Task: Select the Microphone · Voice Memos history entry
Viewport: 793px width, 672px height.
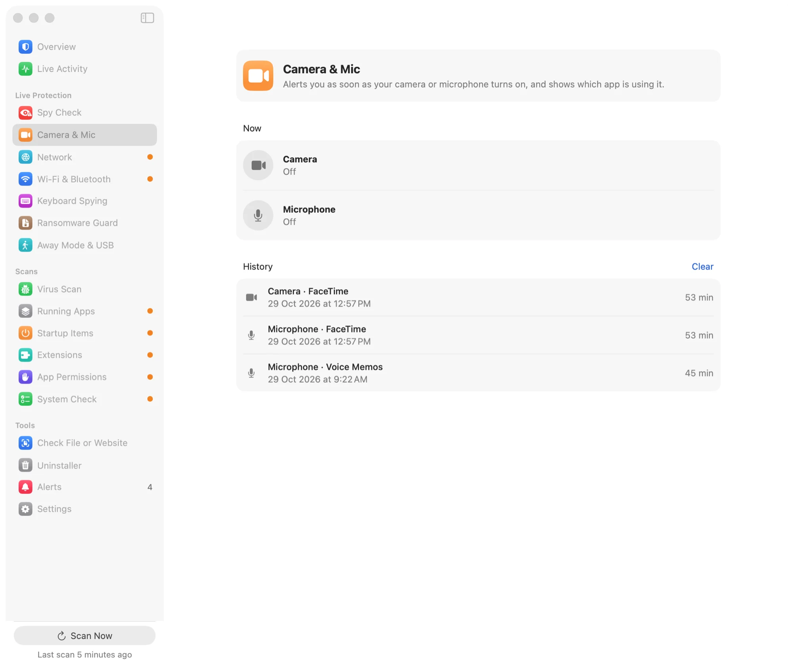Action: coord(478,373)
